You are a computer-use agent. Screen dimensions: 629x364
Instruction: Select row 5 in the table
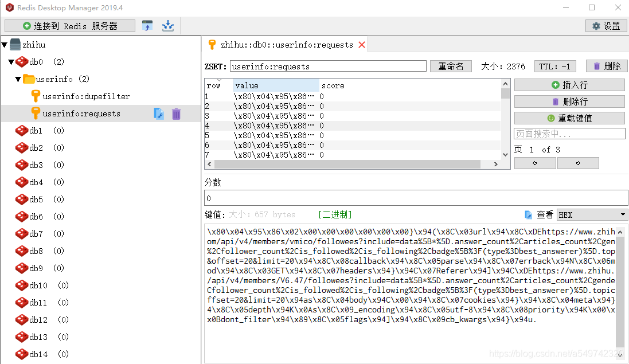click(353, 135)
